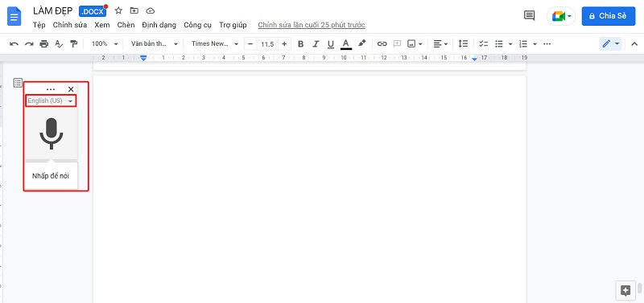Toggle bold formatting

pos(300,44)
